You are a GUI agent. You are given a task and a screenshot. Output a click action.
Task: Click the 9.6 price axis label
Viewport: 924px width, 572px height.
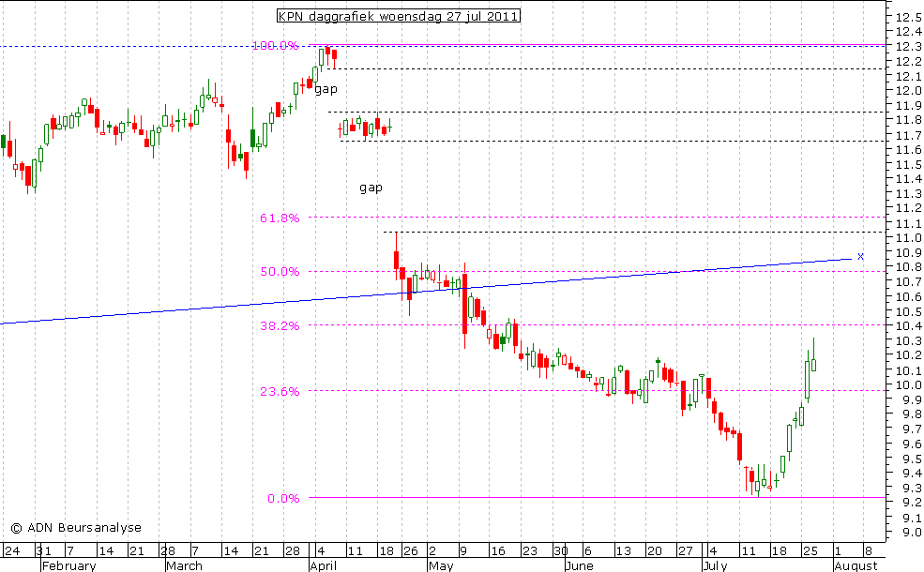point(911,444)
